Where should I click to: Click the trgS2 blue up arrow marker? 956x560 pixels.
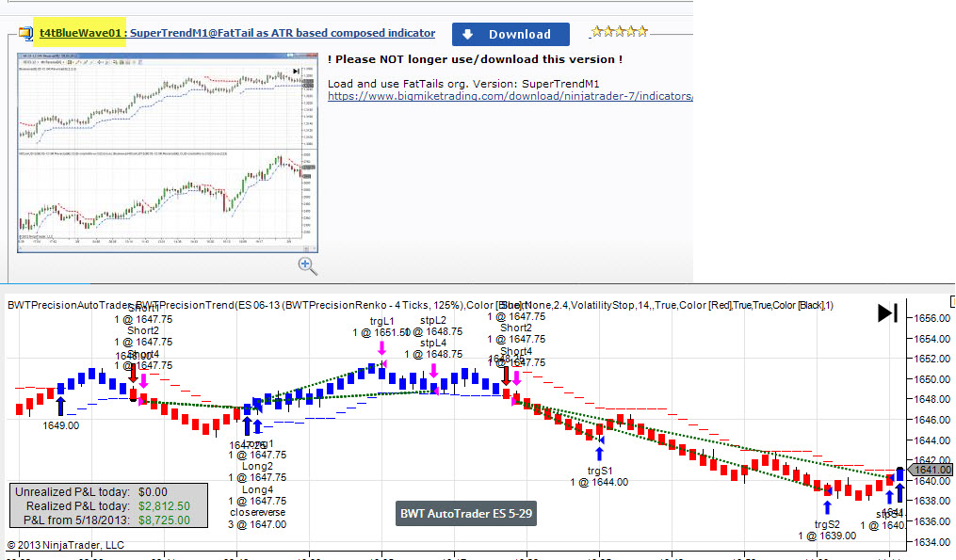(827, 507)
